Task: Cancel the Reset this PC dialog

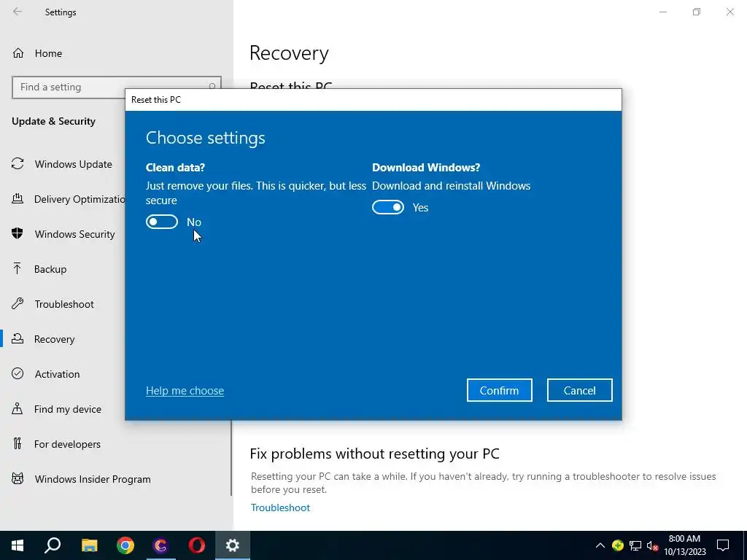Action: (x=579, y=391)
